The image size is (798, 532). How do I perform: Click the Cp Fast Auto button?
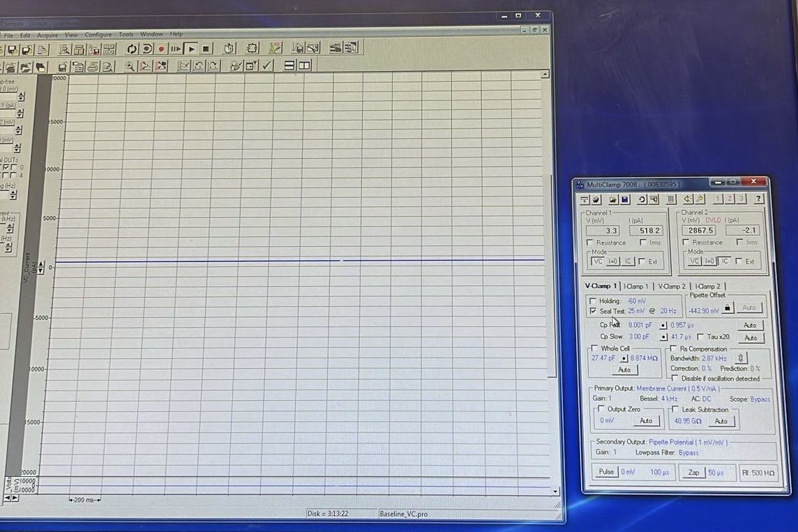click(750, 325)
